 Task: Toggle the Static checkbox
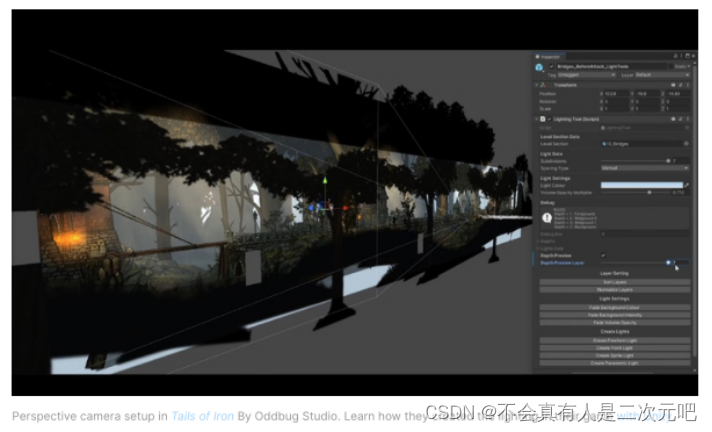pyautogui.click(x=670, y=66)
